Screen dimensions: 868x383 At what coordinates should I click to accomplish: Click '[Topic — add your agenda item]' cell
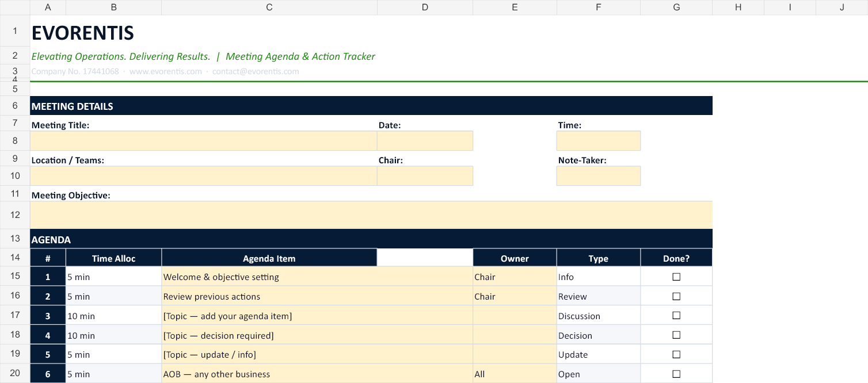point(317,316)
